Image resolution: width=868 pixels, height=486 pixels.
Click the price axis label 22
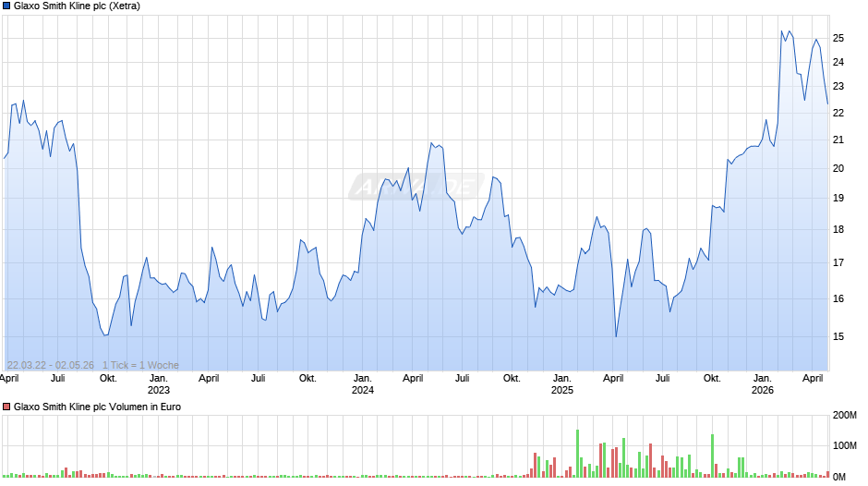tap(838, 113)
